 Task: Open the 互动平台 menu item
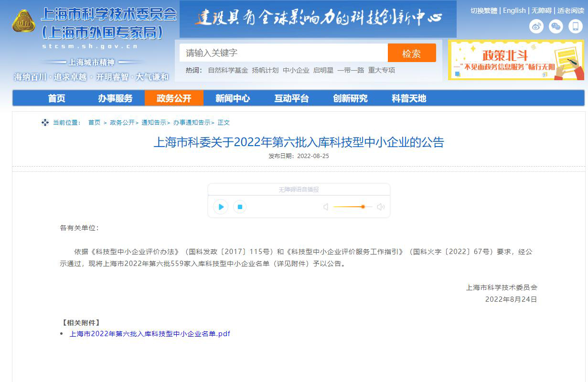click(x=292, y=98)
